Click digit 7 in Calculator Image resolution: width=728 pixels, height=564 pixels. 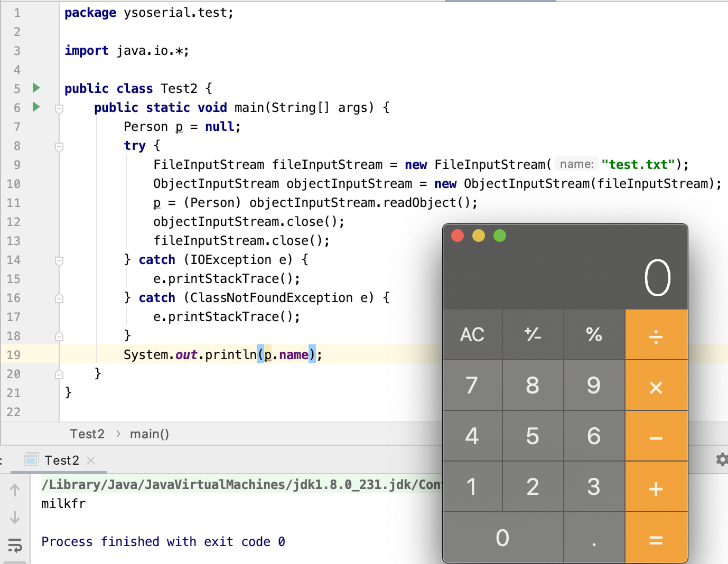pyautogui.click(x=472, y=386)
